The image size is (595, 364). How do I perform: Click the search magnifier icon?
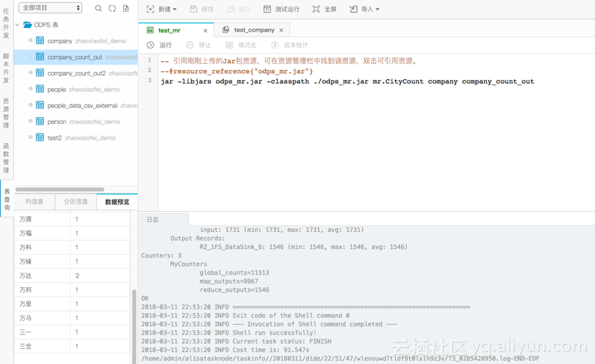(98, 8)
